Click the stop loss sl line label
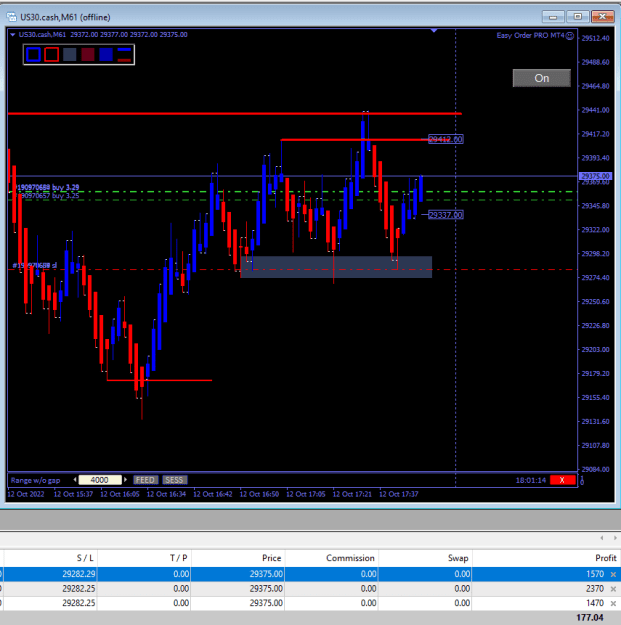621x625 pixels. pos(35,265)
